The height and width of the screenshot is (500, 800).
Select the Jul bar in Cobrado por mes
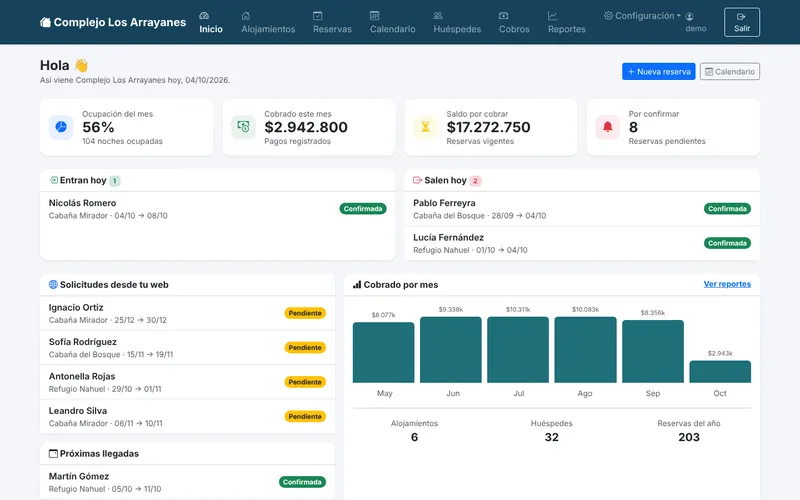coord(518,349)
